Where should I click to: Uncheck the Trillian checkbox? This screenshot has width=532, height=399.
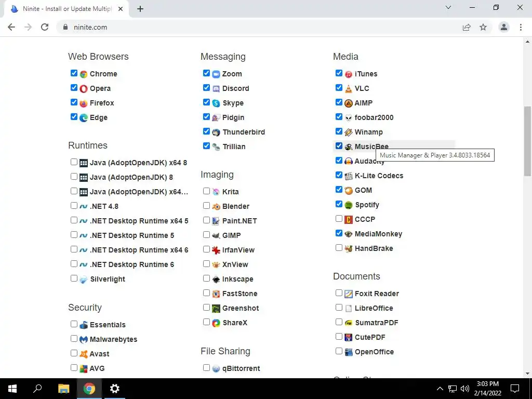click(x=206, y=146)
